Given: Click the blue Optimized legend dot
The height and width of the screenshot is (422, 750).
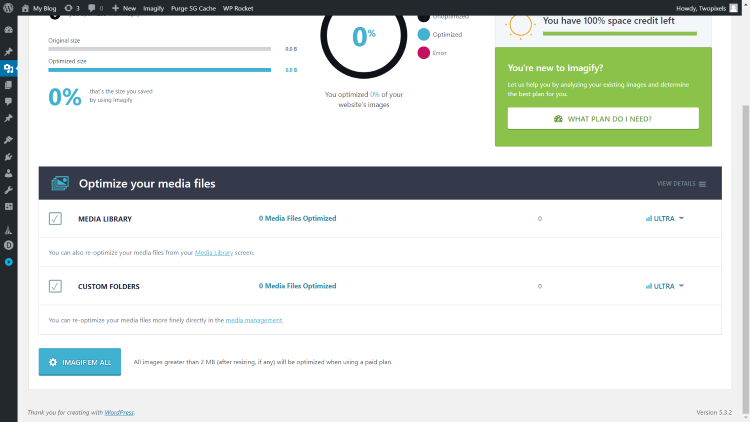Looking at the screenshot, I should 423,34.
